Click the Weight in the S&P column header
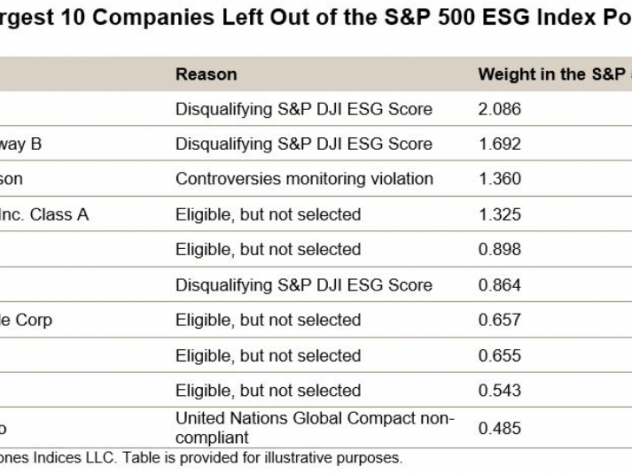The width and height of the screenshot is (632, 474). tap(555, 75)
